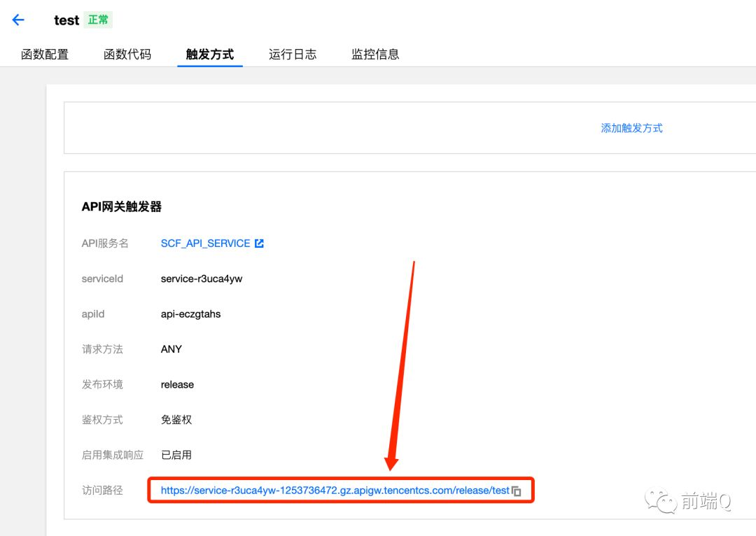756x536 pixels.
Task: Select the 启用集成响应 value 已启用
Action: (x=176, y=455)
